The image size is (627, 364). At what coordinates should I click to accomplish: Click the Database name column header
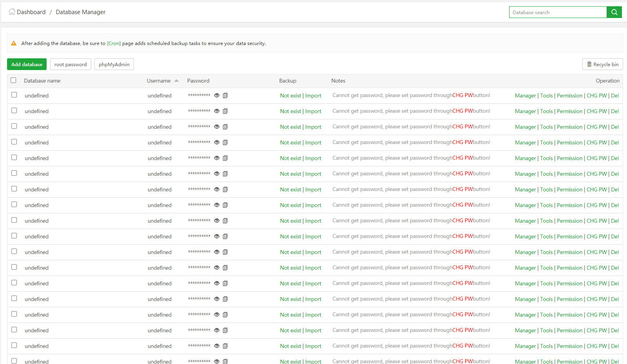tap(42, 81)
